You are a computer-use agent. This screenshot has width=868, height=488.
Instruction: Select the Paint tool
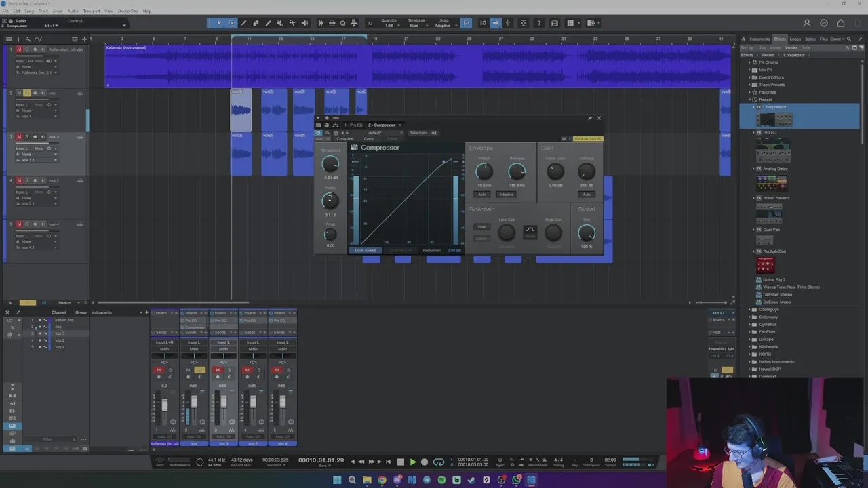[x=268, y=23]
